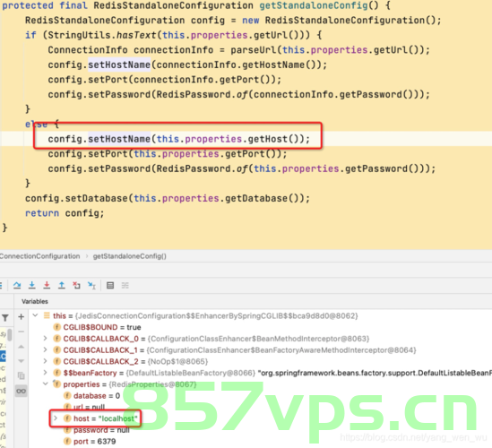Click the field icon beside database = 0
This screenshot has height=448, width=492.
tap(67, 396)
